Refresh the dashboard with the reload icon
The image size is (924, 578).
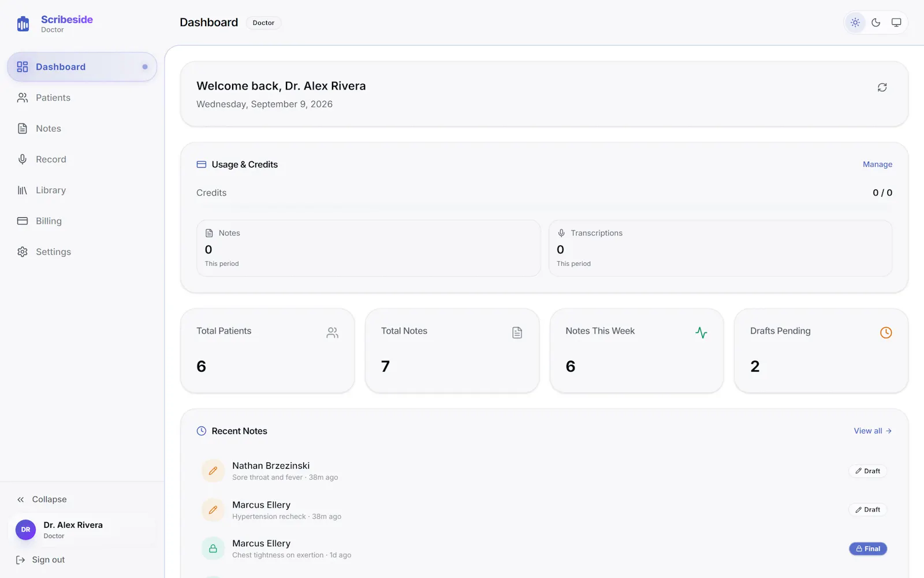tap(882, 87)
